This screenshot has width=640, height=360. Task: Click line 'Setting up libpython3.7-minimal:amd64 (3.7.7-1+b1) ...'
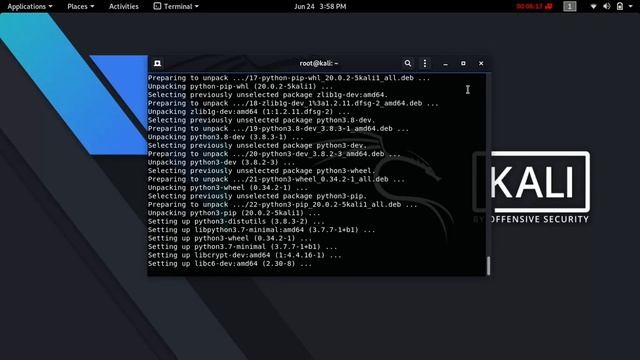click(261, 230)
